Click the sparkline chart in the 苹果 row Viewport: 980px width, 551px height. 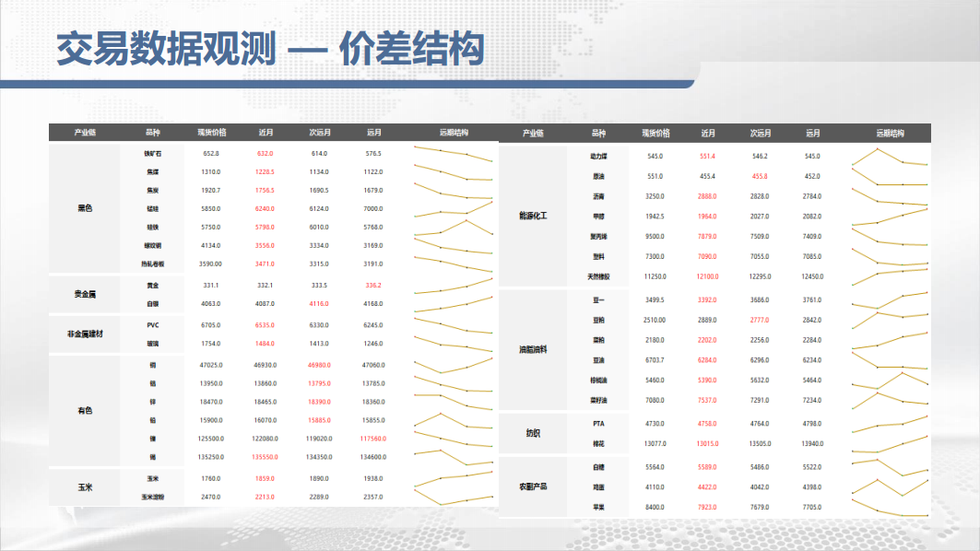tap(889, 508)
